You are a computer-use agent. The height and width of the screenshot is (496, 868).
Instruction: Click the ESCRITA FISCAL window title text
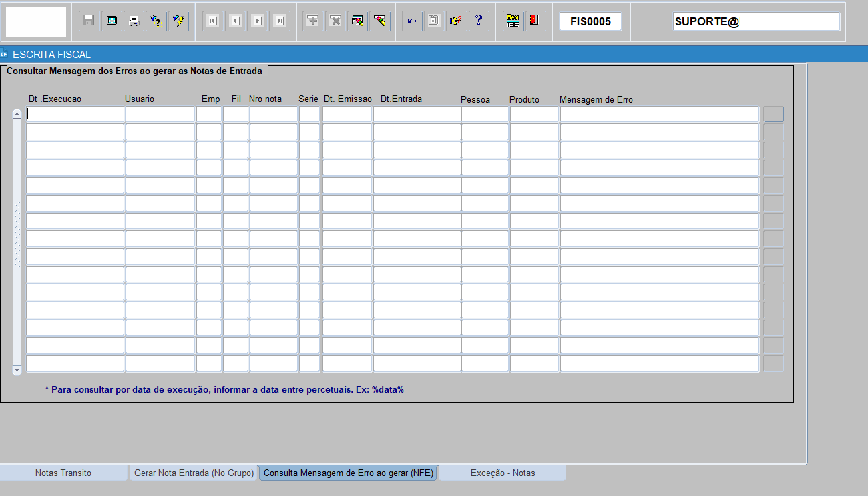(x=51, y=54)
